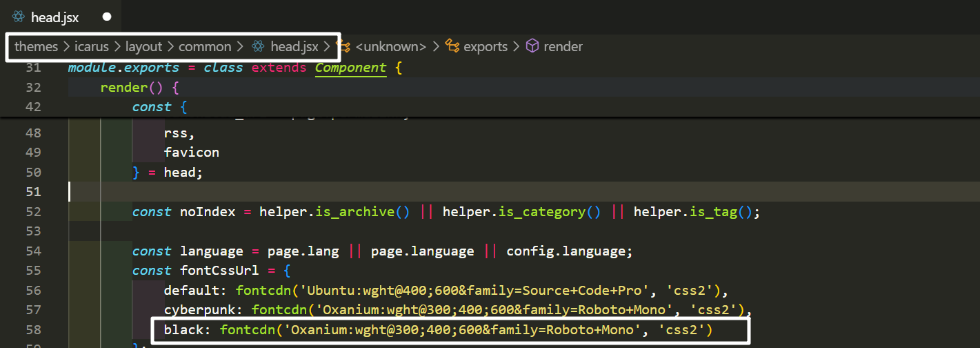Click 'helper.is_archive()' call on line 52
Image resolution: width=980 pixels, height=348 pixels.
pyautogui.click(x=335, y=212)
